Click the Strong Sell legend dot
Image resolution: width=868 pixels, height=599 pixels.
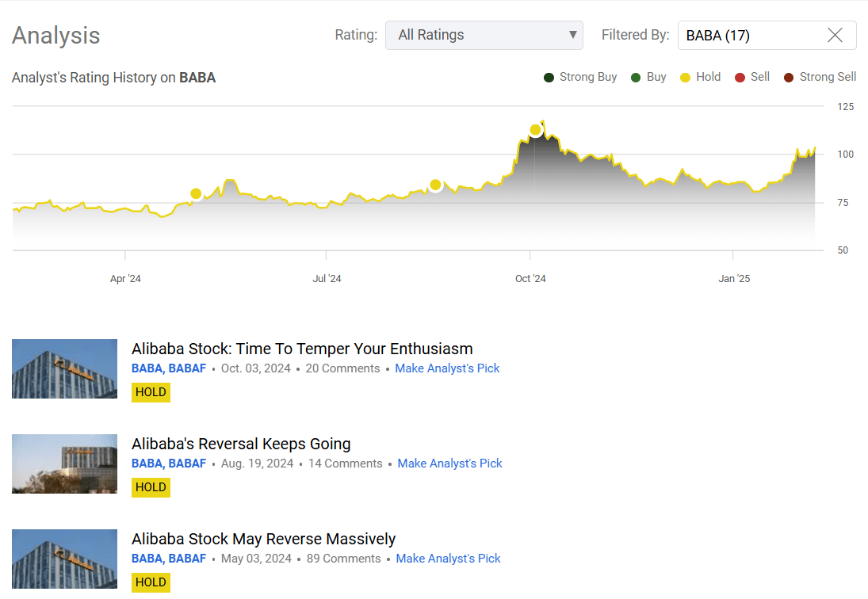788,77
